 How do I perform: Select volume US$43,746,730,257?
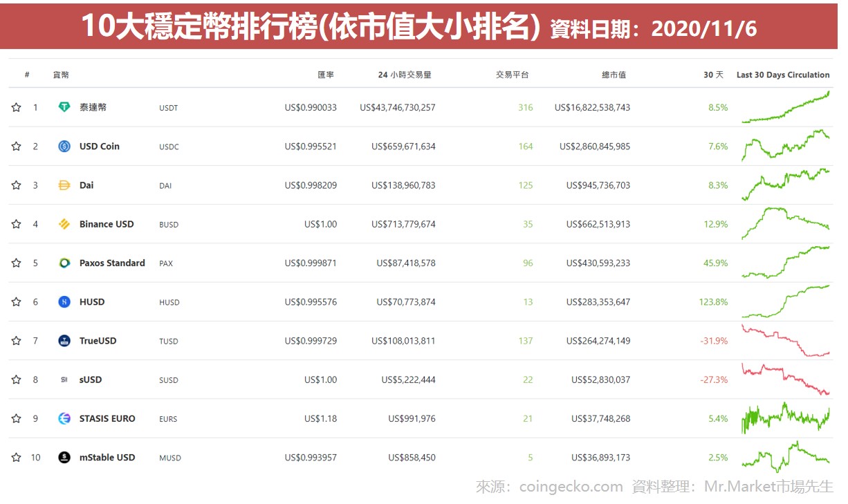tap(398, 107)
